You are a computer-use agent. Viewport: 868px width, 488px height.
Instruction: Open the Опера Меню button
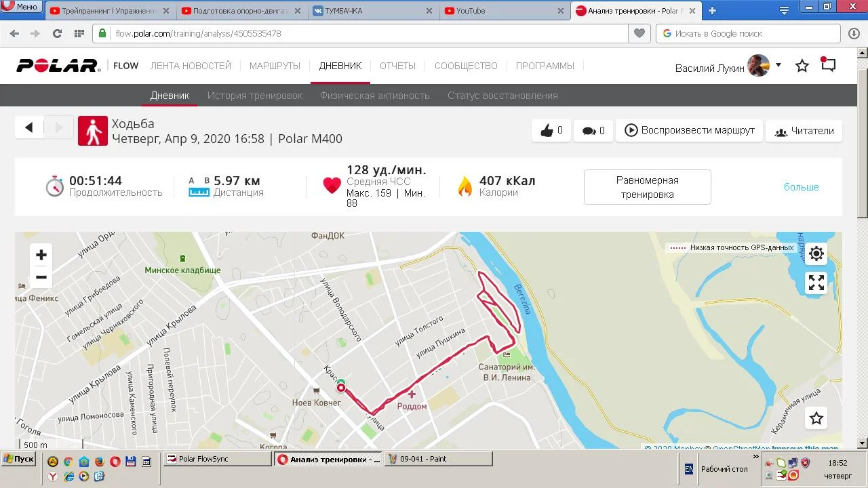20,7
